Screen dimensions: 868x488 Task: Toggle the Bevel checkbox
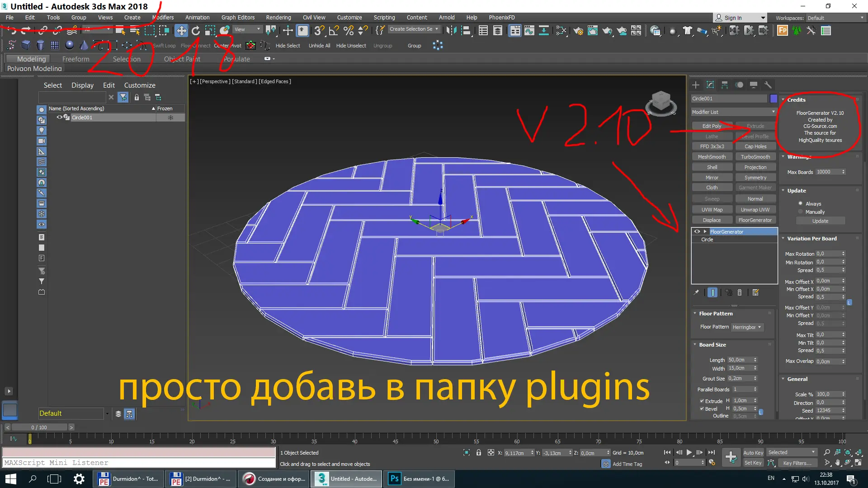[x=702, y=408]
